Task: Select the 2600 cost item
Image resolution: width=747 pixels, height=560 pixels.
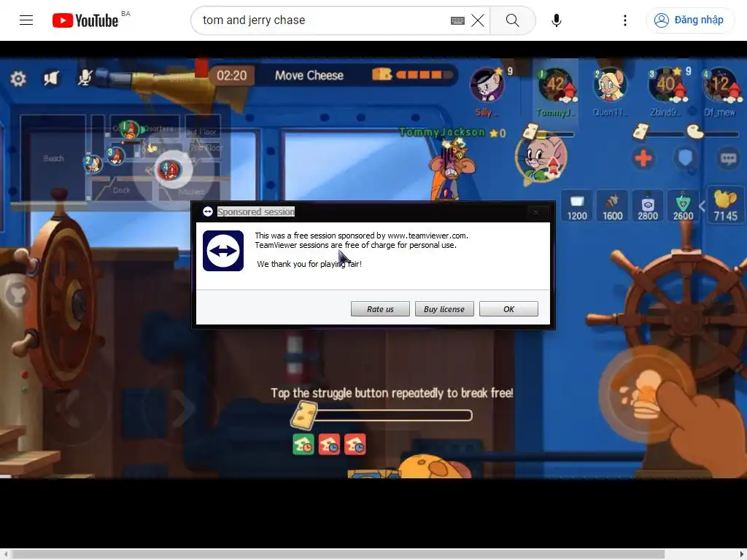Action: click(x=683, y=206)
